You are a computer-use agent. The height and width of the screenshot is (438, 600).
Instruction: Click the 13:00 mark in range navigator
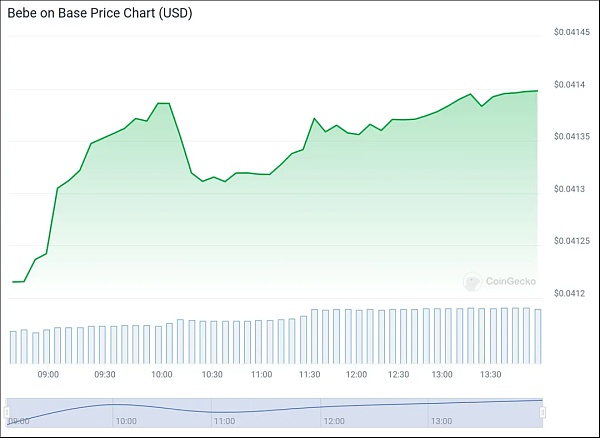440,422
